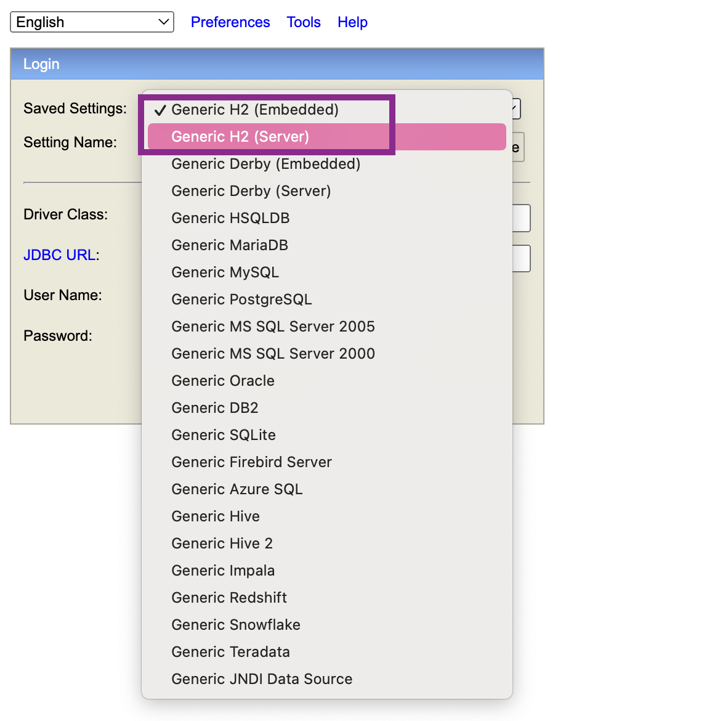Choose Generic HSQLDB from list

(x=327, y=218)
